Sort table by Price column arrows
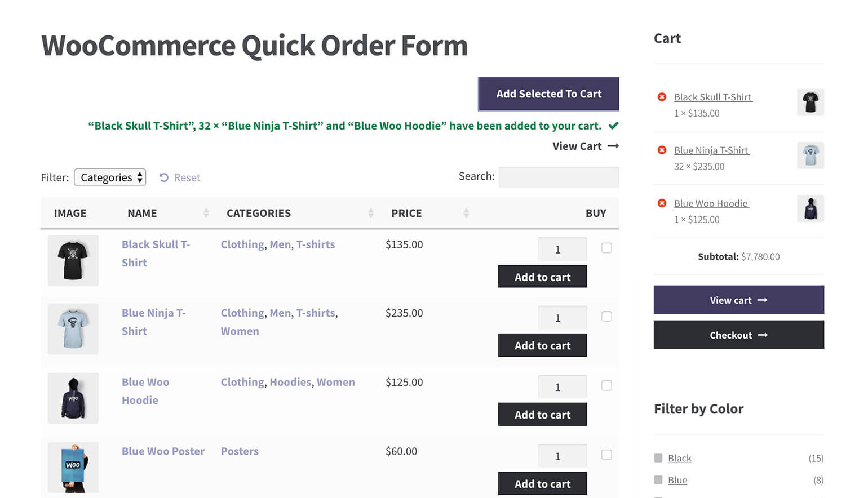This screenshot has height=498, width=868. pos(466,213)
